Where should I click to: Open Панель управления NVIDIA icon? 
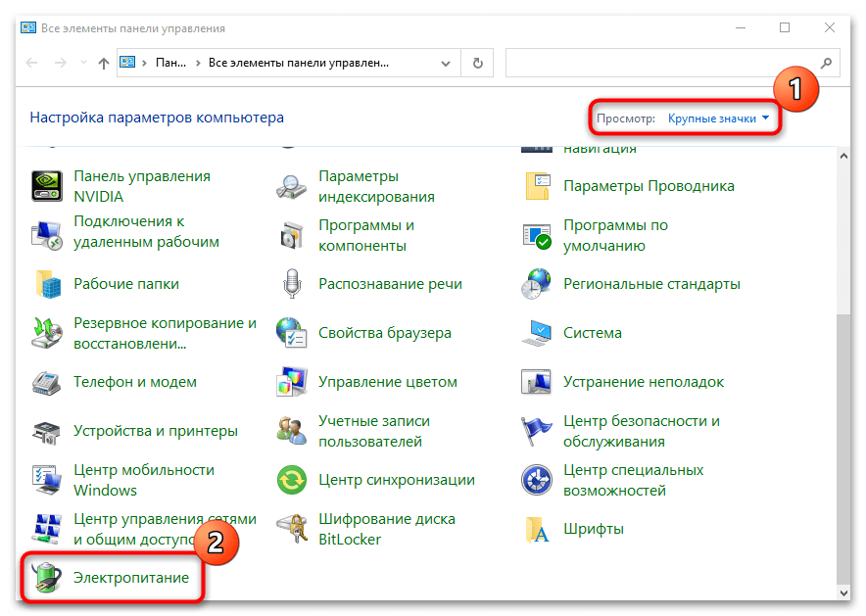(47, 185)
